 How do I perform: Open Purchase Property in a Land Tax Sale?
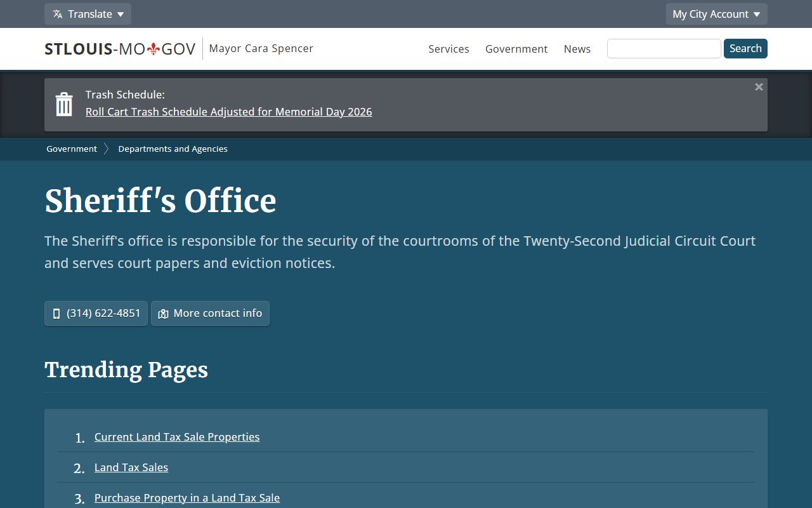click(187, 498)
